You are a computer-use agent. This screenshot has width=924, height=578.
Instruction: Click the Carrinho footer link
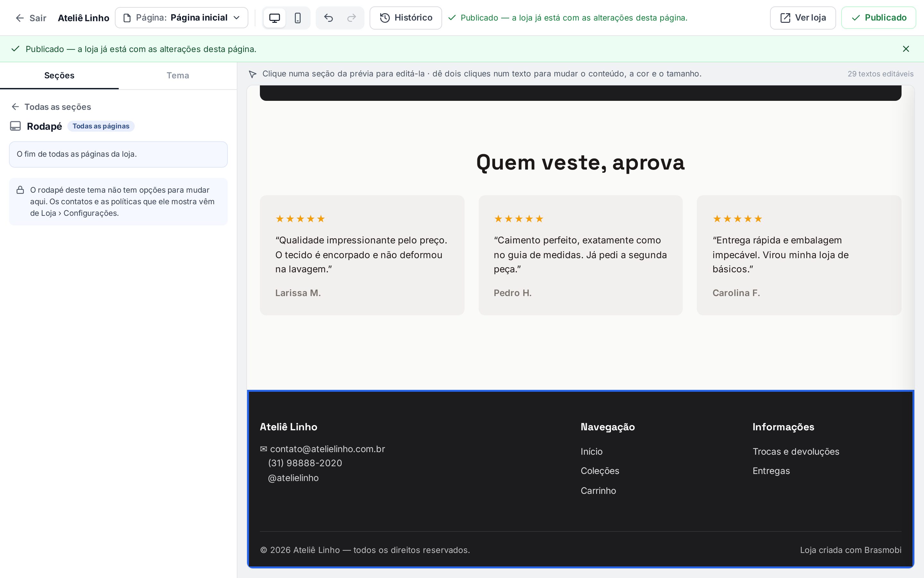tap(598, 491)
